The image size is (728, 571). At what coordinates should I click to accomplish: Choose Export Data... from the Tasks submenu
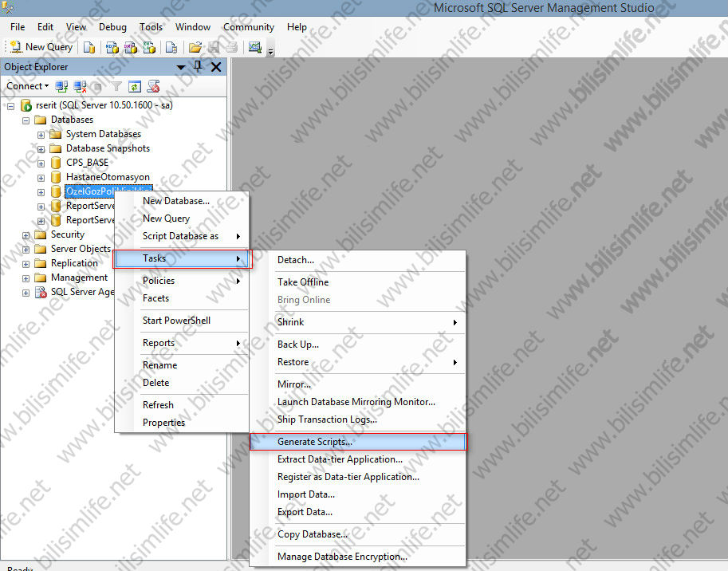357,513
